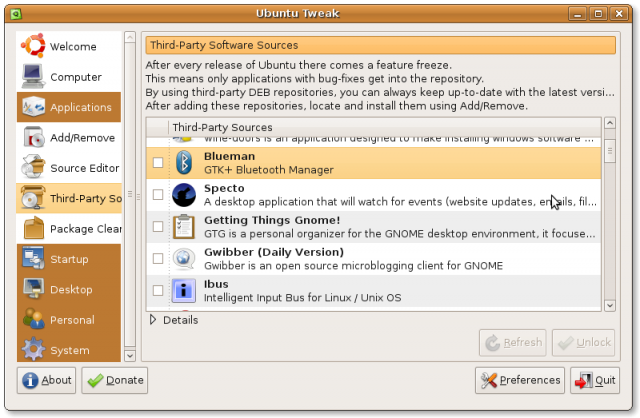Click the Applications category icon

(x=33, y=107)
